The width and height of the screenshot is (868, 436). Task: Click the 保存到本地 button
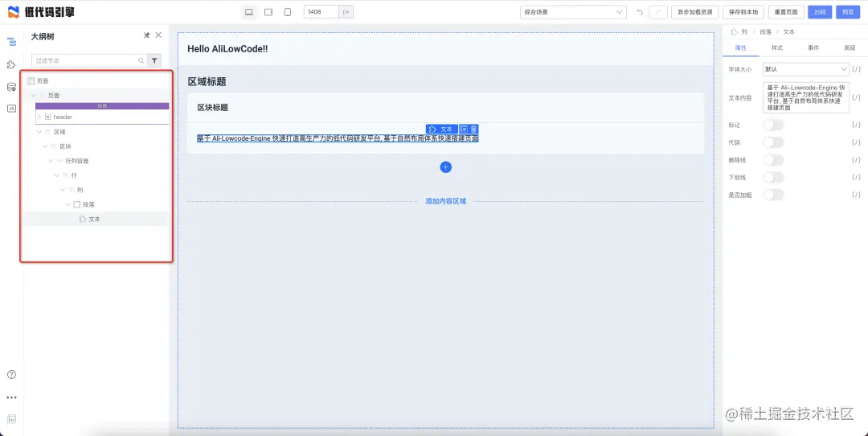click(743, 12)
